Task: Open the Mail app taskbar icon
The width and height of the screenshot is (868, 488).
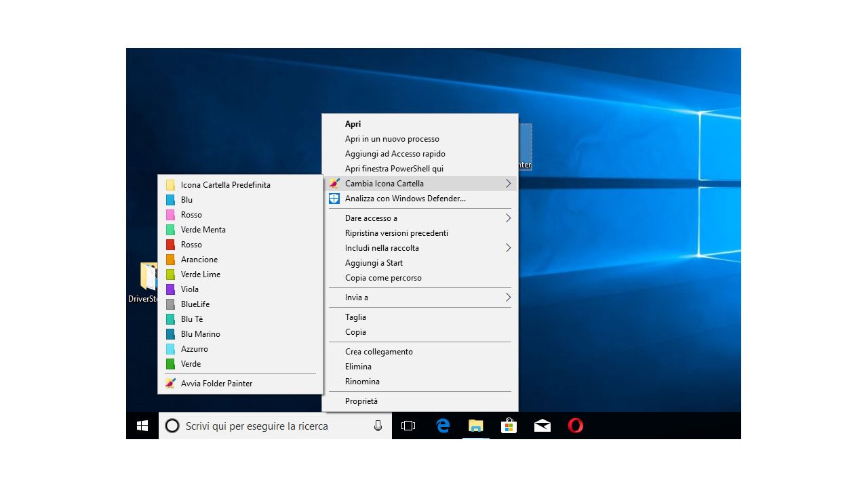Action: (542, 426)
